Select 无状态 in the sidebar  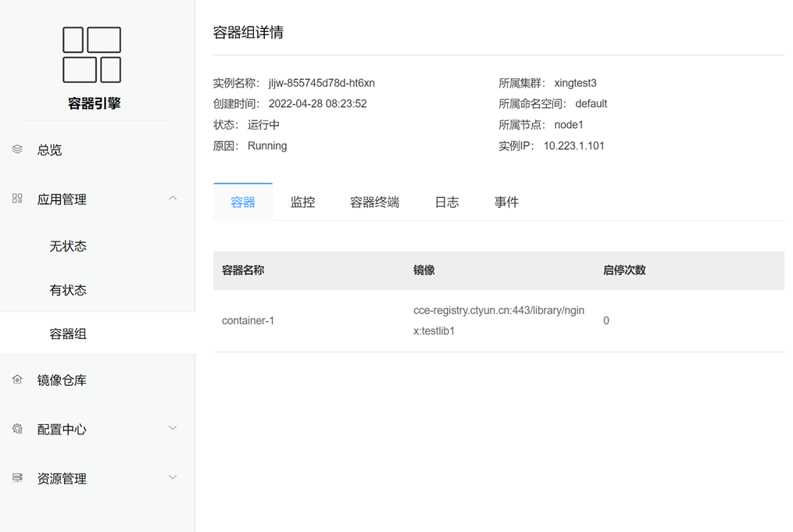[x=68, y=246]
